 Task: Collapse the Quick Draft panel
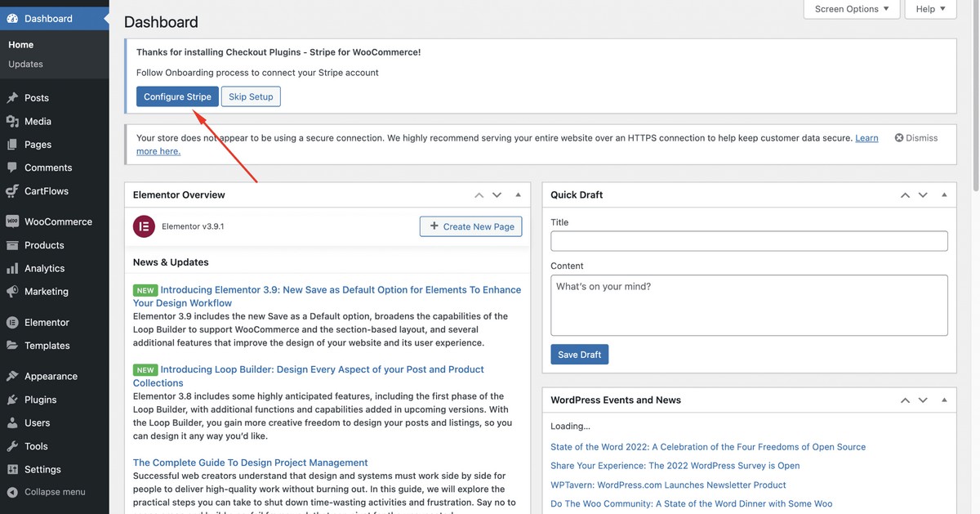[x=944, y=195]
